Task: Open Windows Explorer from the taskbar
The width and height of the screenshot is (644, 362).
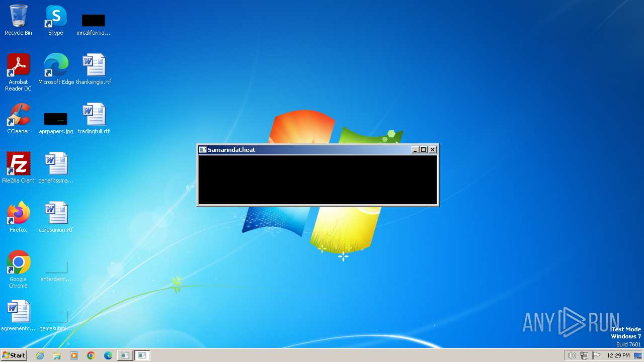Action: click(57, 355)
